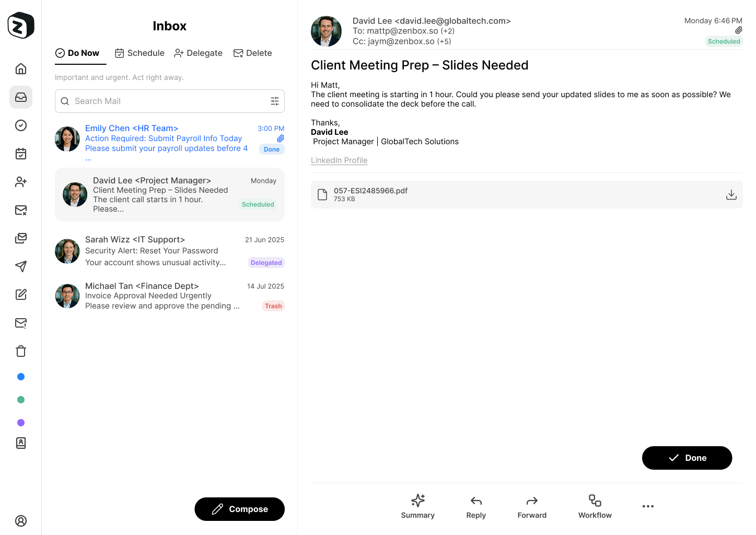Toggle the purple label dot
Screen dimensions: 756x535
(x=20, y=422)
